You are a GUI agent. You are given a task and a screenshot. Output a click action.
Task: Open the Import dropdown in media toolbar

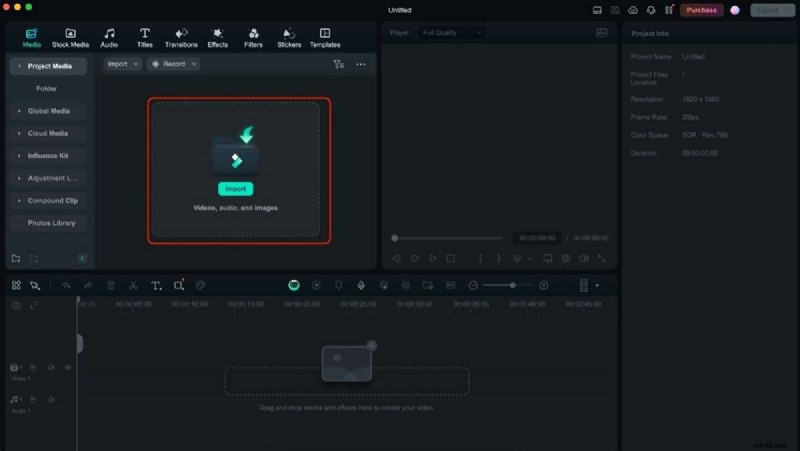click(x=122, y=64)
